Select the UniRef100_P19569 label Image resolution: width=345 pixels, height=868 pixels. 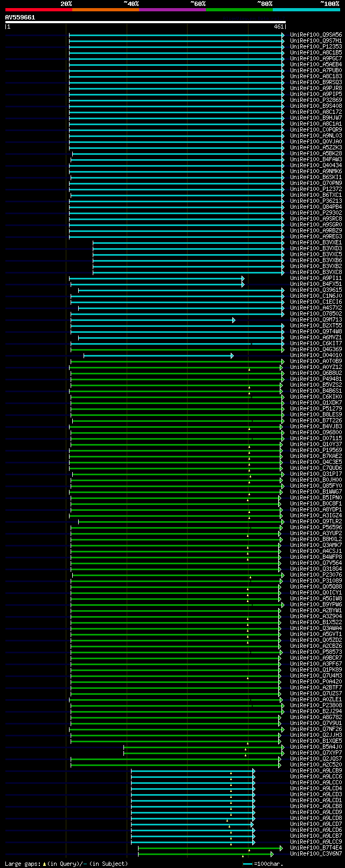[316, 450]
